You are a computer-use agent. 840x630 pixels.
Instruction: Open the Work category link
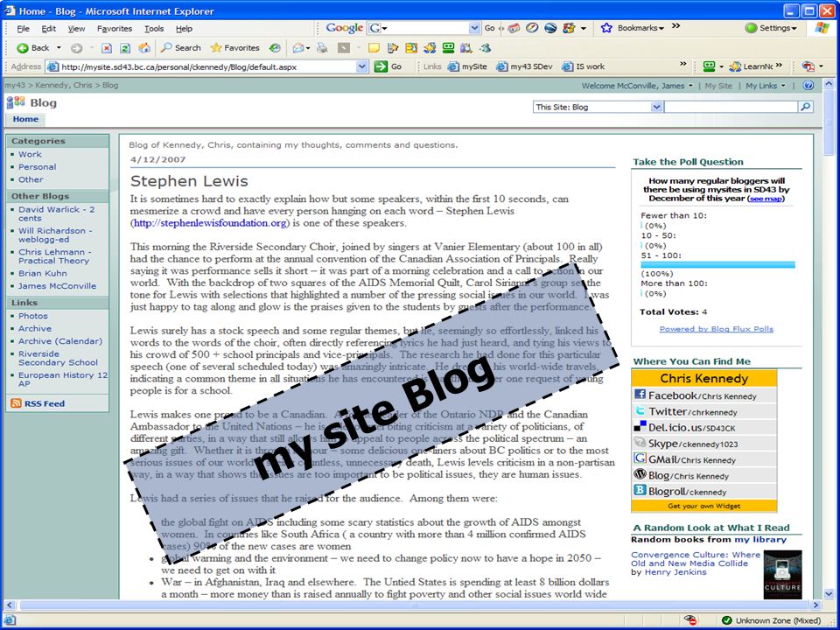[30, 154]
